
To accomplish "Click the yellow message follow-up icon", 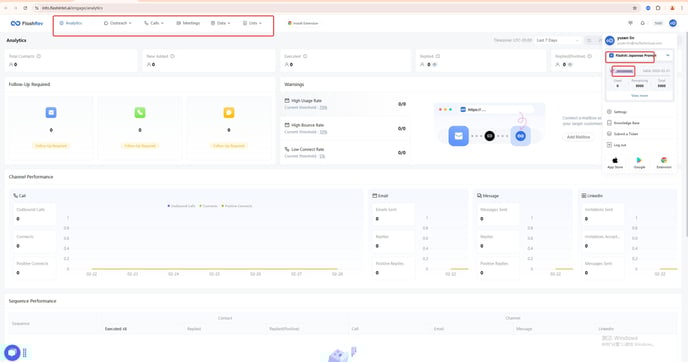I will coord(229,113).
